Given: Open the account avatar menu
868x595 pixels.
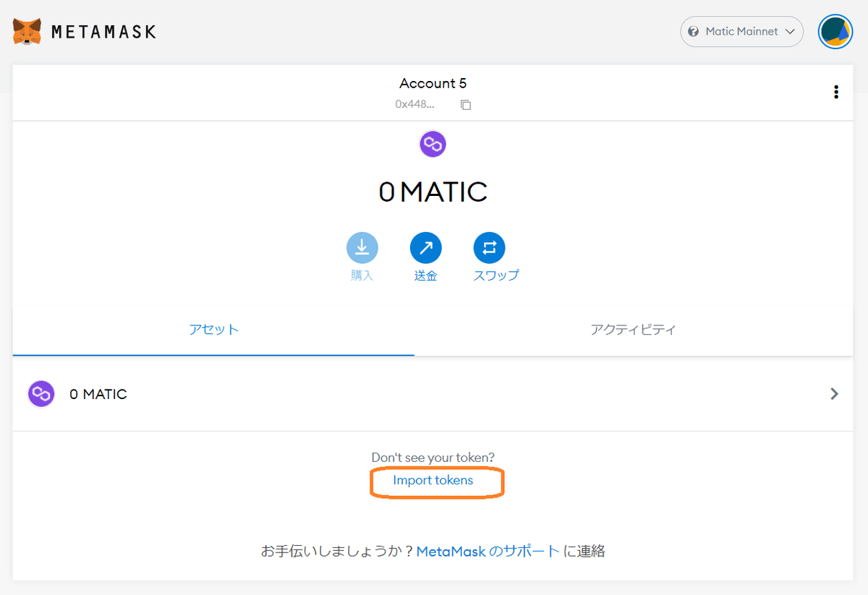Looking at the screenshot, I should click(x=835, y=32).
